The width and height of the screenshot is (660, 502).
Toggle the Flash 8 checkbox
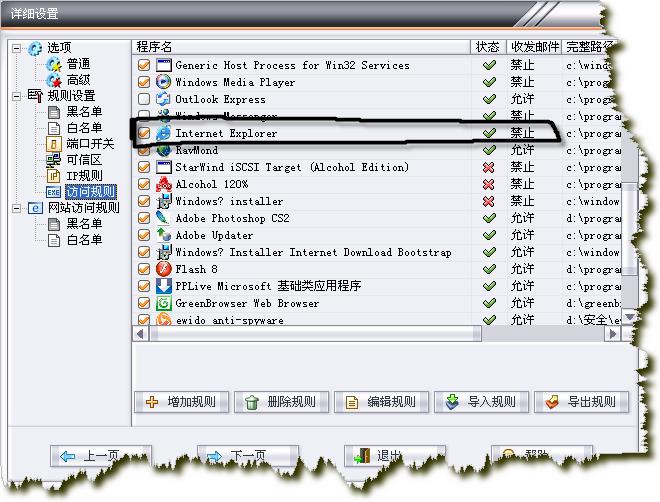click(144, 268)
